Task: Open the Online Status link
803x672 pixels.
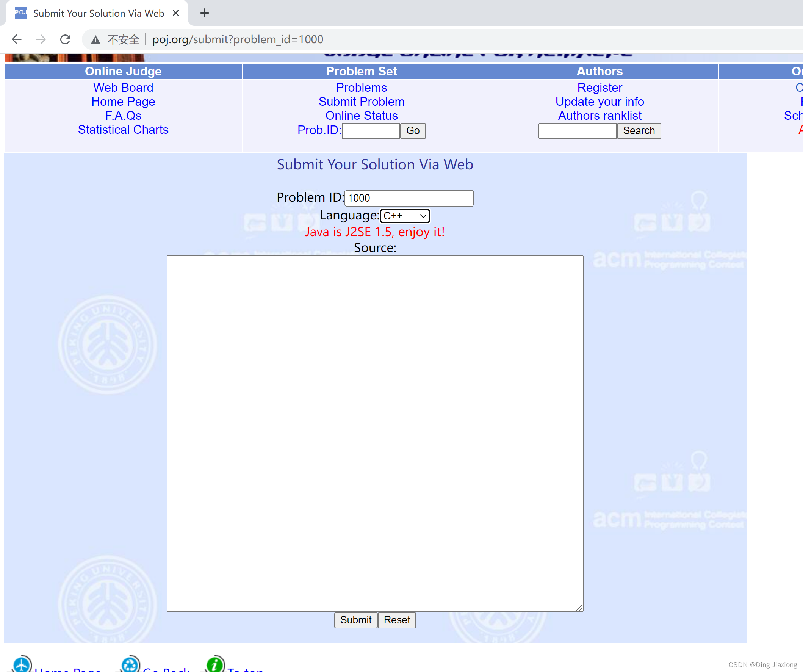Action: click(361, 116)
